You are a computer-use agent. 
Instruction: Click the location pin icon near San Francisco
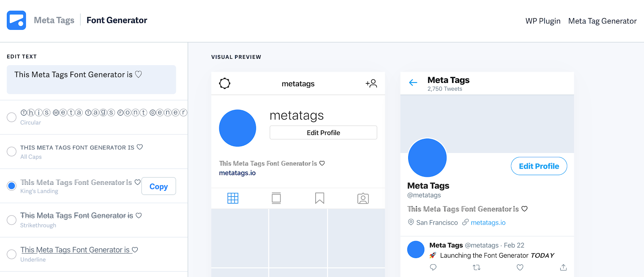(x=411, y=222)
